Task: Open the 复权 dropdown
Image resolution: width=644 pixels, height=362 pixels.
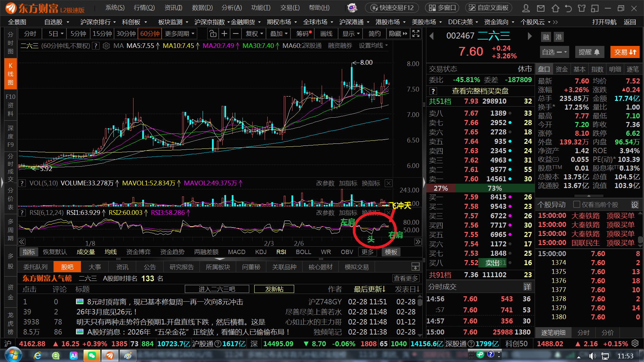Action: point(254,34)
